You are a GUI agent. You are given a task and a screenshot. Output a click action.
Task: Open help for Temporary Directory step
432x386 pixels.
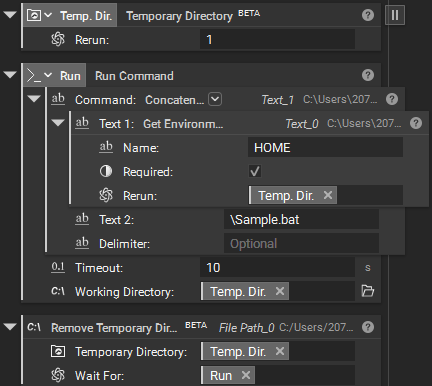pyautogui.click(x=368, y=15)
